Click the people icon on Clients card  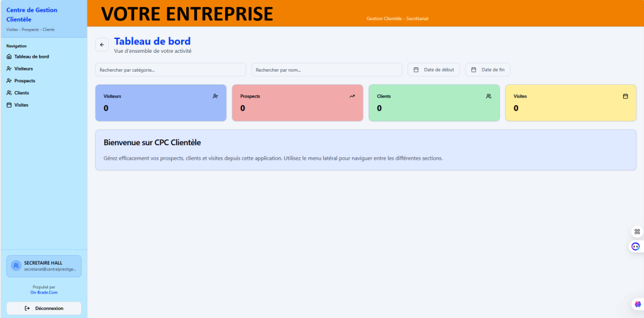pos(489,96)
